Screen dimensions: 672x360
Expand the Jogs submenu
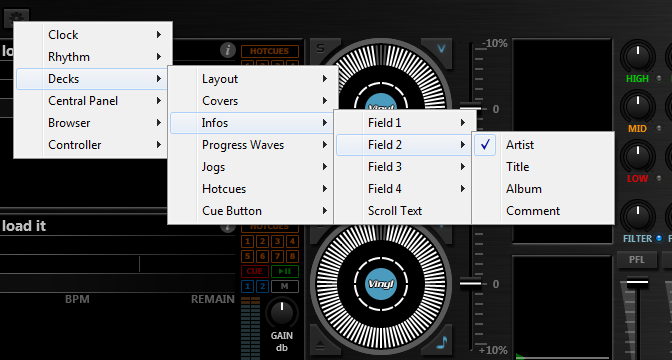pyautogui.click(x=252, y=167)
